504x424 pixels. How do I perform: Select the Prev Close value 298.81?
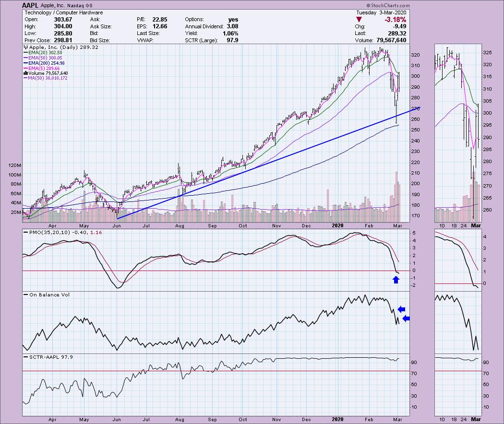[x=63, y=40]
